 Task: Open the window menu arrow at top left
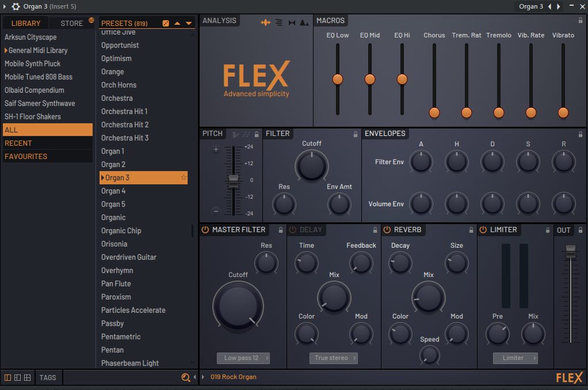[x=5, y=6]
